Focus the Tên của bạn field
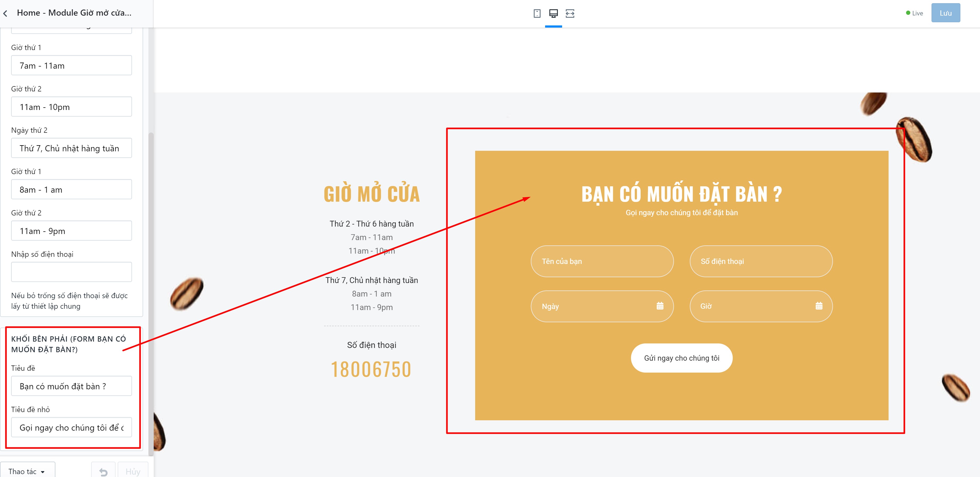Screen dimensions: 980x477 point(602,261)
